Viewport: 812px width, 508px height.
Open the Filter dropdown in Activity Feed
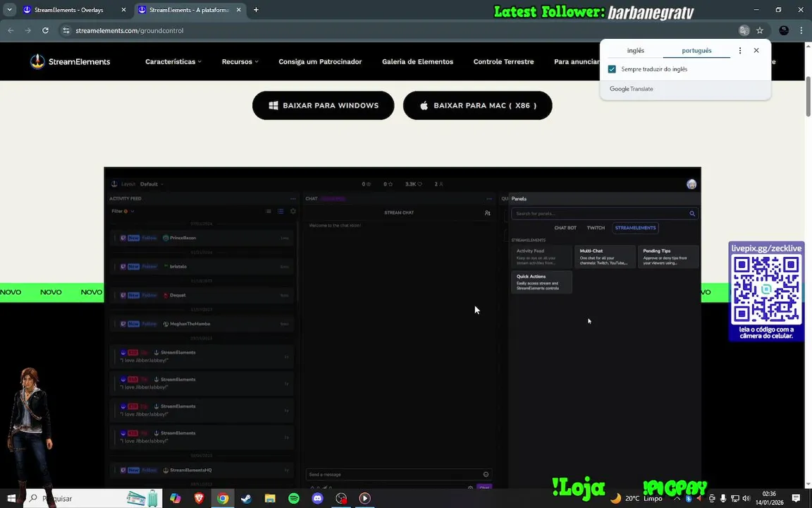point(123,211)
